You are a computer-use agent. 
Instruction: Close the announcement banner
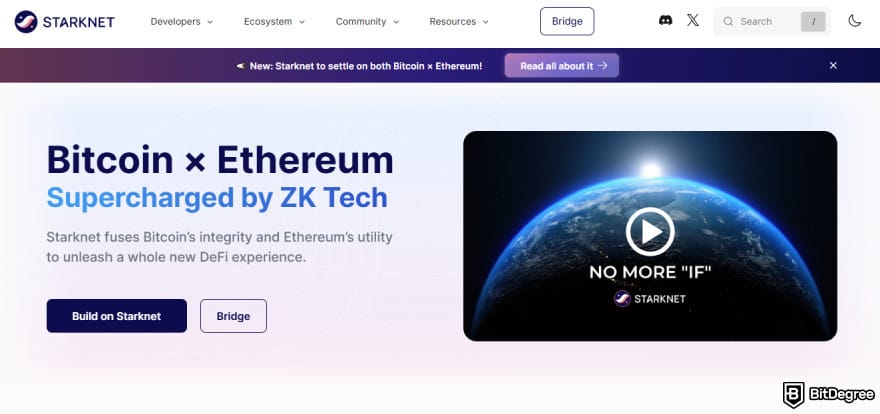tap(833, 66)
